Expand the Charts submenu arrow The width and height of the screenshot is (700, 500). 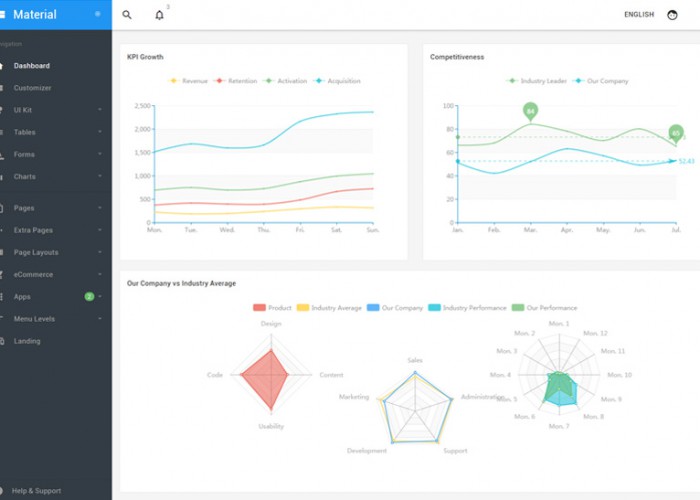coord(100,176)
